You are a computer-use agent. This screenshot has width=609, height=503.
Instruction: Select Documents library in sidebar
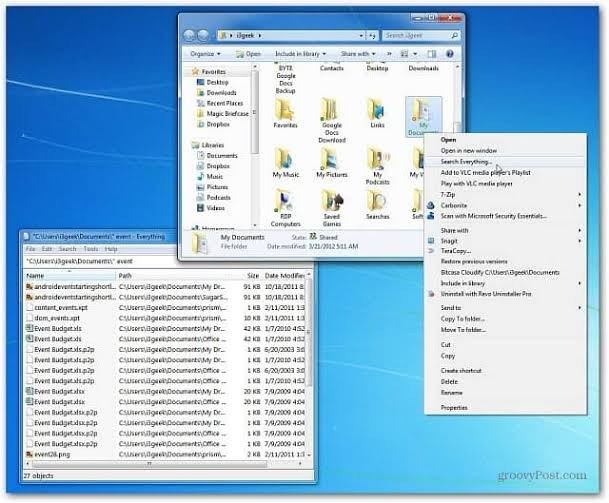pos(222,156)
